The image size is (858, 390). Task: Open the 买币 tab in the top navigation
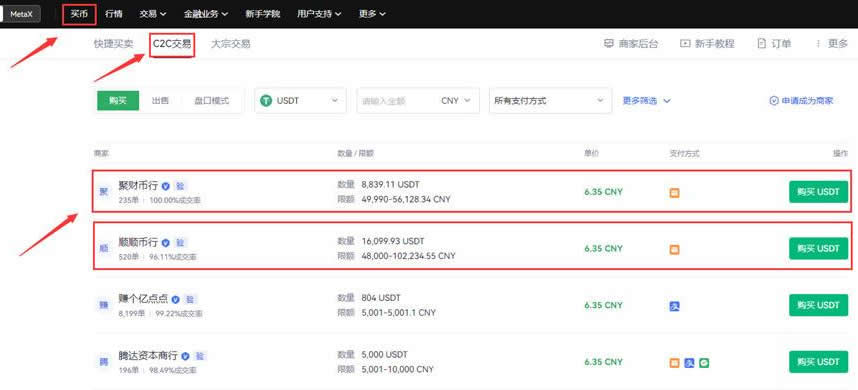click(x=79, y=14)
